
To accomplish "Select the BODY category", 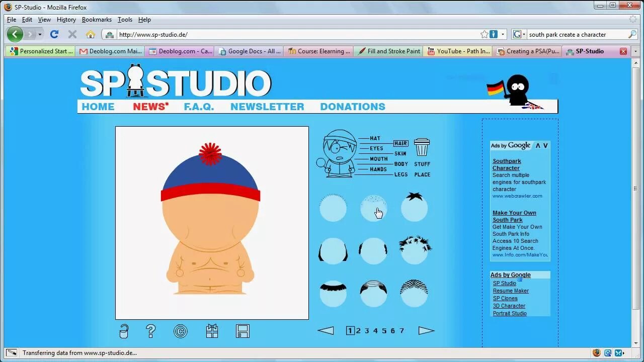I will (401, 164).
